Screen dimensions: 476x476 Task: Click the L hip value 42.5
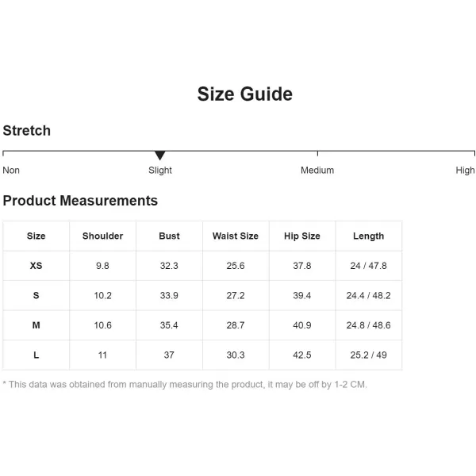tap(302, 355)
